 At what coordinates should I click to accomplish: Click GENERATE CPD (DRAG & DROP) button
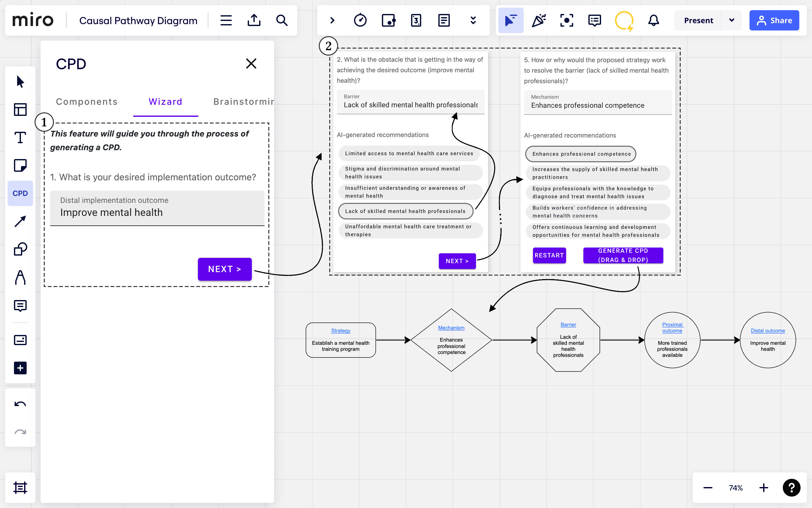[623, 255]
